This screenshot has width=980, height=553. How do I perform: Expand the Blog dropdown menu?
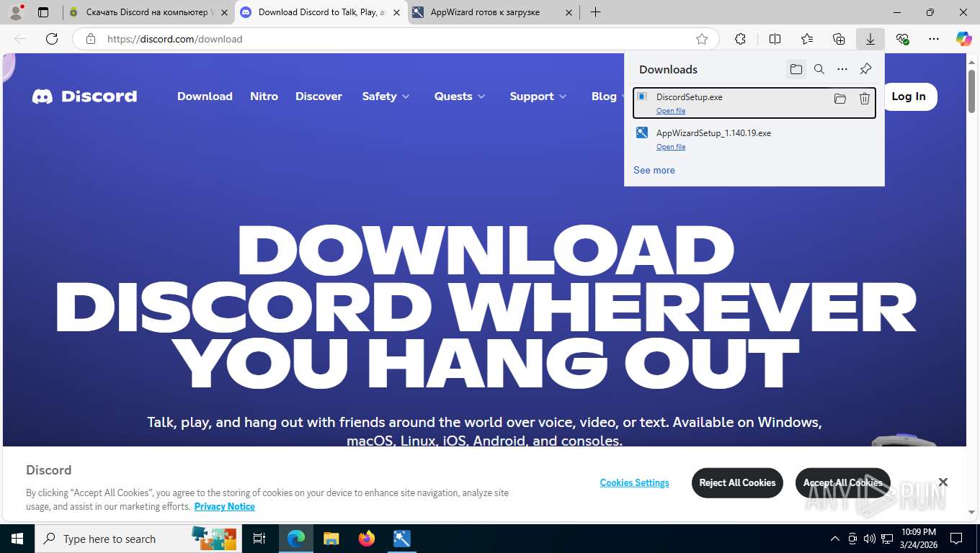[607, 96]
